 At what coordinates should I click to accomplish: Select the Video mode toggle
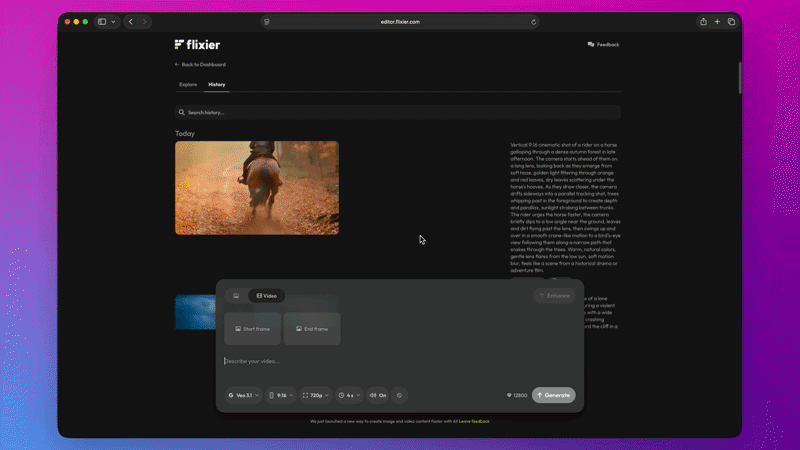pos(267,296)
